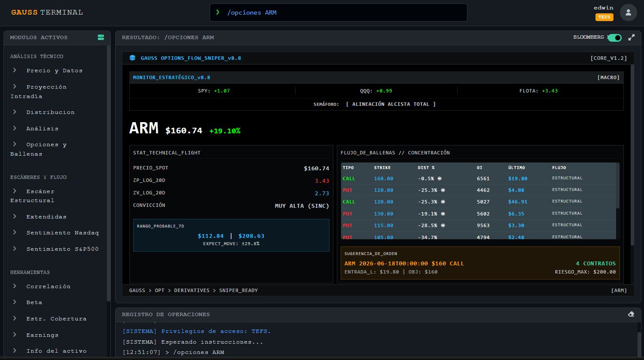The width and height of the screenshot is (644, 360).
Task: Click the target icon on CALL 160.00 row
Action: pyautogui.click(x=440, y=178)
